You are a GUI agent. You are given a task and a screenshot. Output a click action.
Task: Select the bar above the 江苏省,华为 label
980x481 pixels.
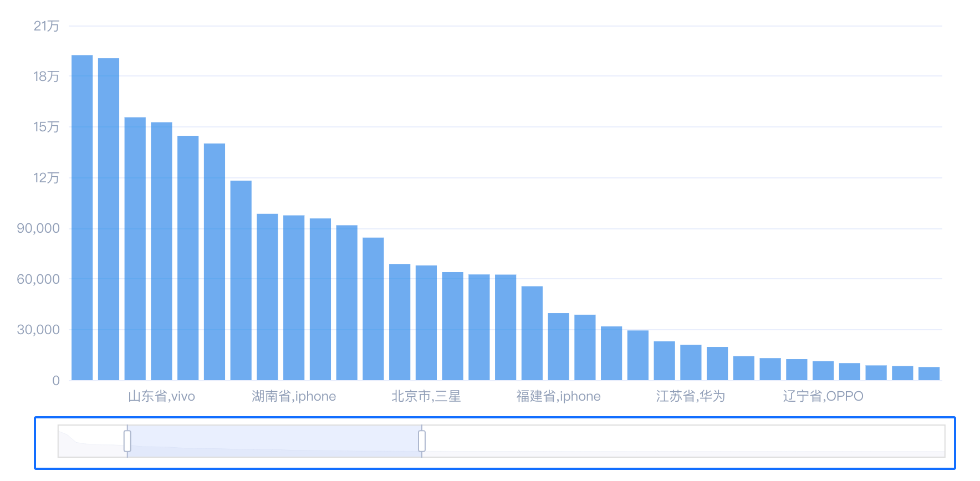point(691,362)
